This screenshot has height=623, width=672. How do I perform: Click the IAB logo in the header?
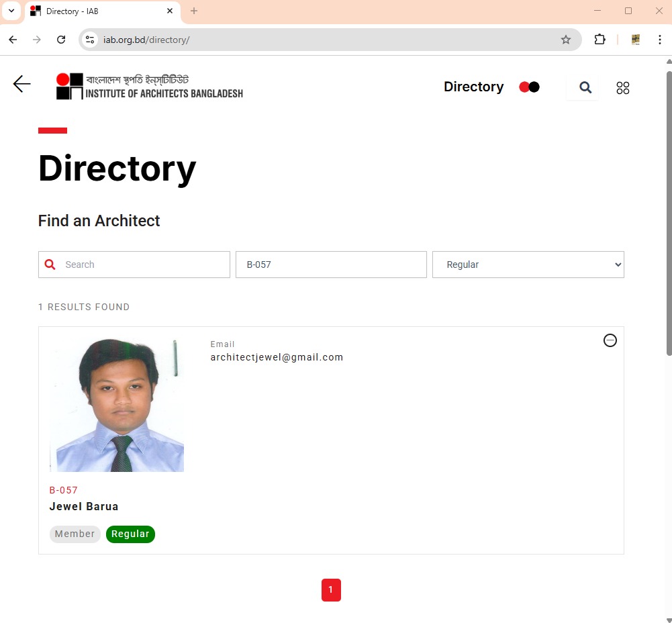[148, 86]
